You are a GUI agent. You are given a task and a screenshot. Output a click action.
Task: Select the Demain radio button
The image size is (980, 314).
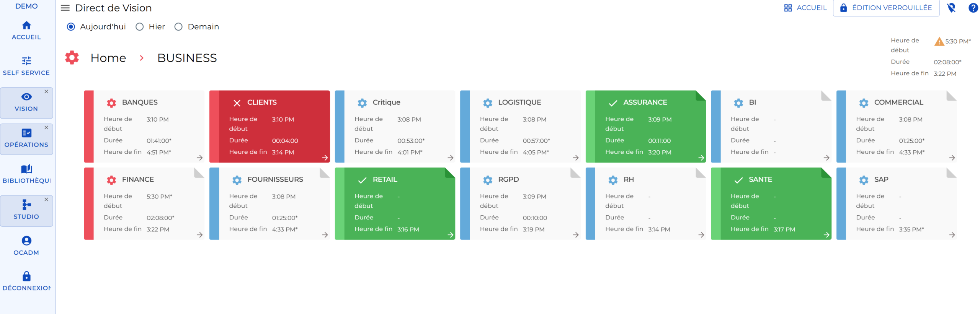pos(178,27)
